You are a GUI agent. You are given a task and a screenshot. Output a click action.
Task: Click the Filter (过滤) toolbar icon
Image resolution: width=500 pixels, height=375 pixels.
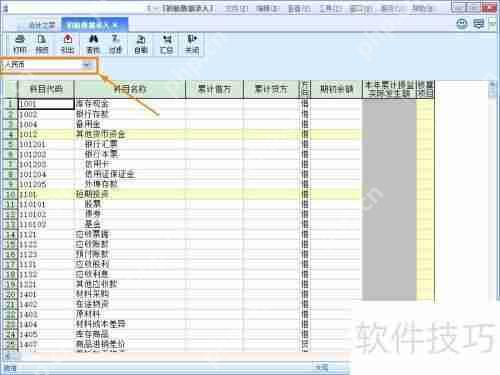[115, 44]
